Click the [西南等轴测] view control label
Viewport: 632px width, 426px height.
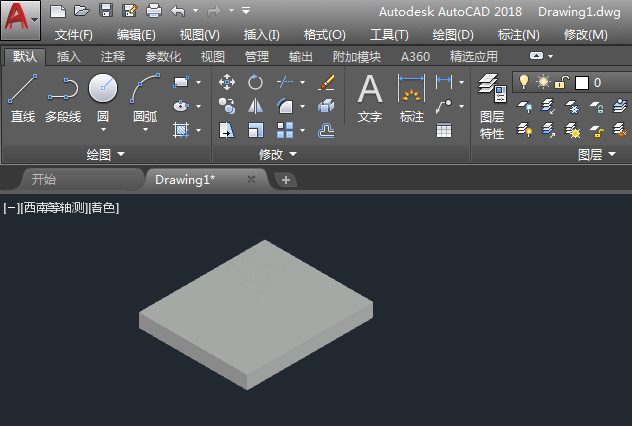point(52,208)
